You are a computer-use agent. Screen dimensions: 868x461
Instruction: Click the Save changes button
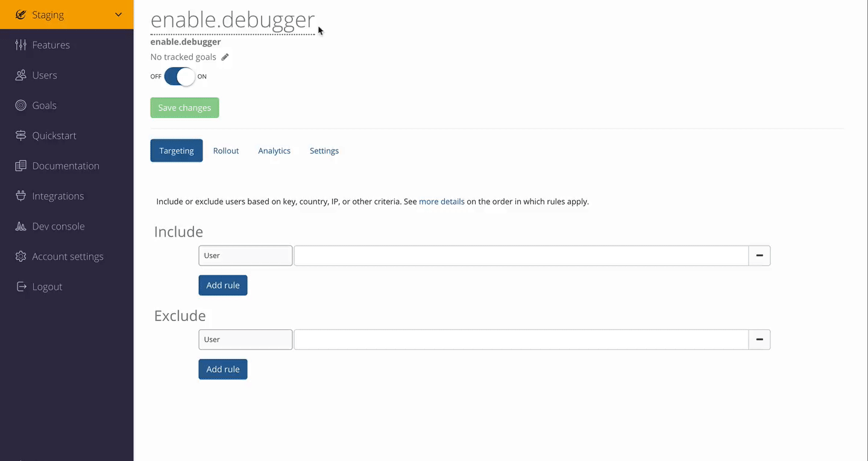coord(184,107)
